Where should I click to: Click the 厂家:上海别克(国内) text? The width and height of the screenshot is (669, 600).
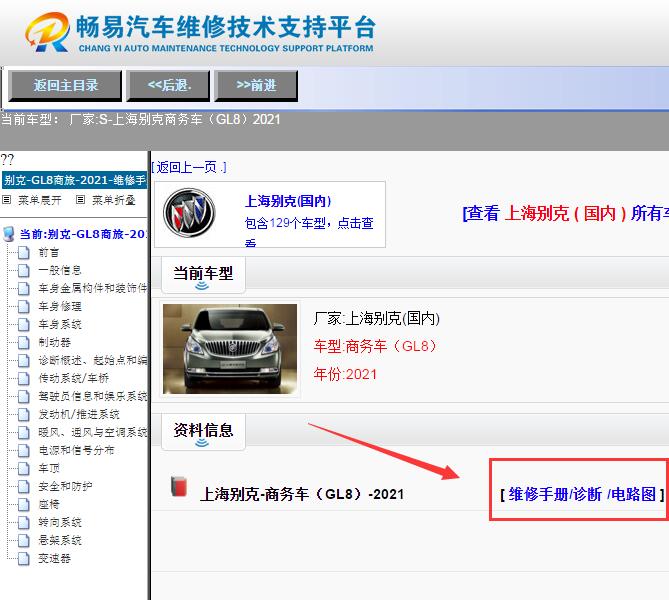click(x=376, y=318)
